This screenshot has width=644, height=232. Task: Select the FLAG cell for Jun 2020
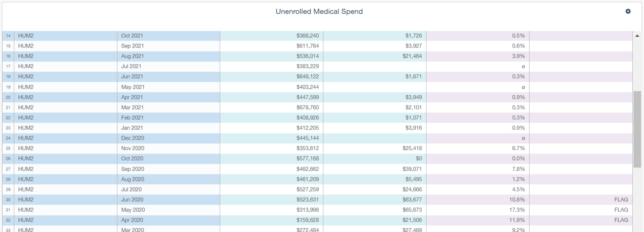[x=621, y=200]
